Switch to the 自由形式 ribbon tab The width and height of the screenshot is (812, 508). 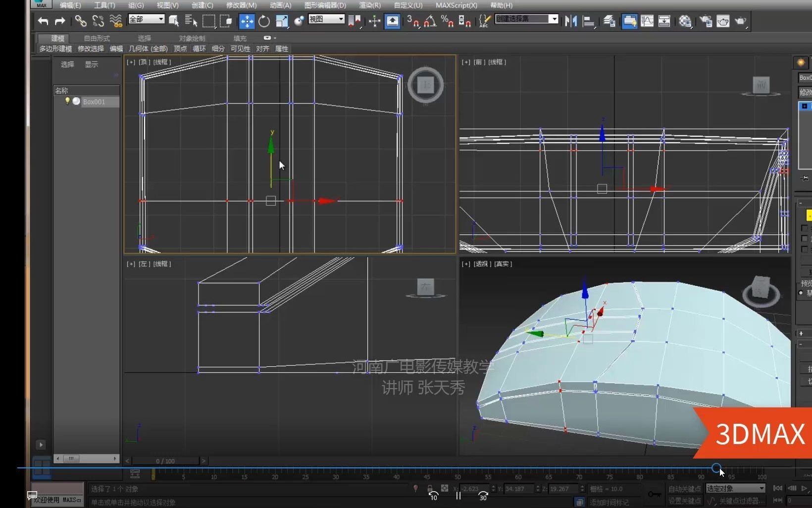tap(97, 38)
